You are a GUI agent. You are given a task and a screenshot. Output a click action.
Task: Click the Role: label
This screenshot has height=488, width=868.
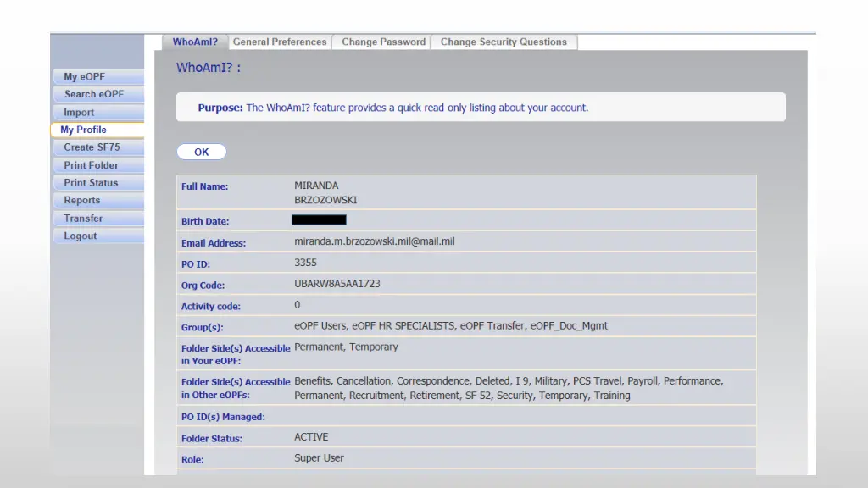pyautogui.click(x=192, y=460)
